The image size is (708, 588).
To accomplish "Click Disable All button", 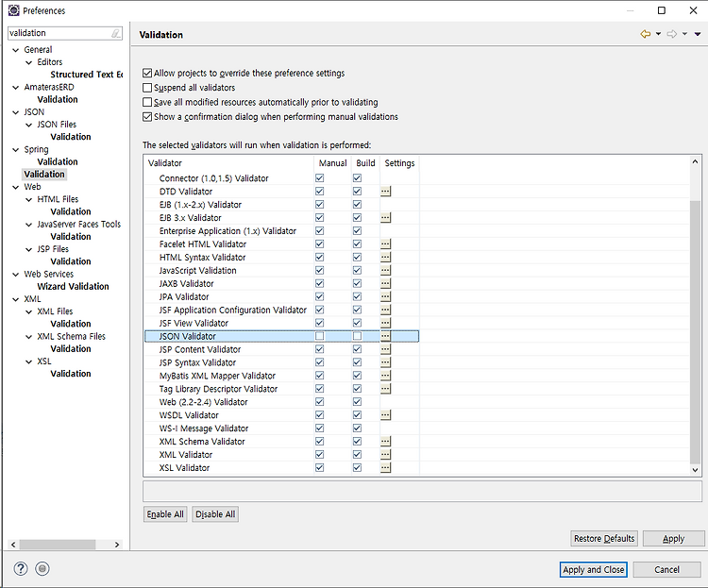I will 215,514.
